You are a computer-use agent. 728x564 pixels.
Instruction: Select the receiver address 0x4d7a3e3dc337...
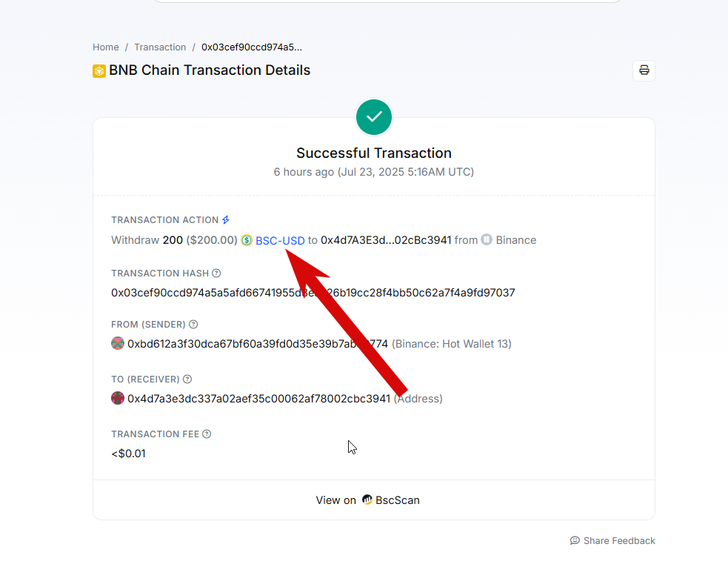click(258, 399)
